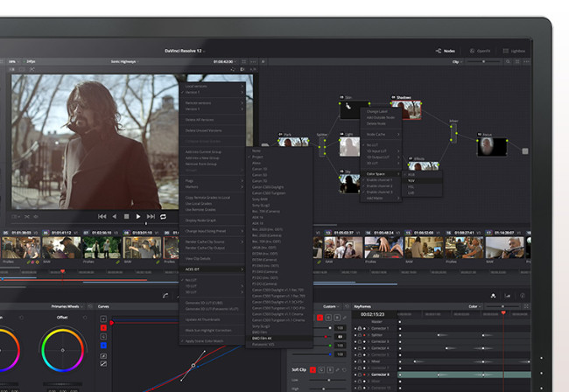
Task: Open Color Space submenu in node menu
Action: coord(381,174)
